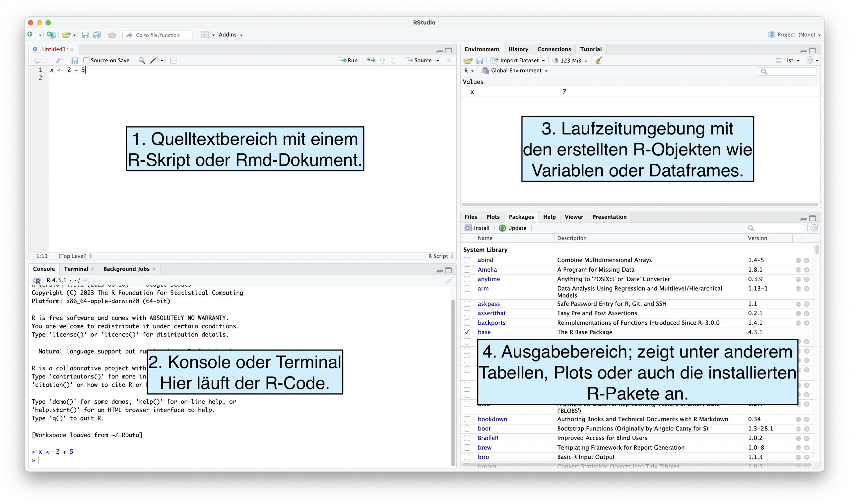Screen dimensions: 849x504
Task: Click the Packages horizontal scrollbar
Action: click(x=637, y=465)
